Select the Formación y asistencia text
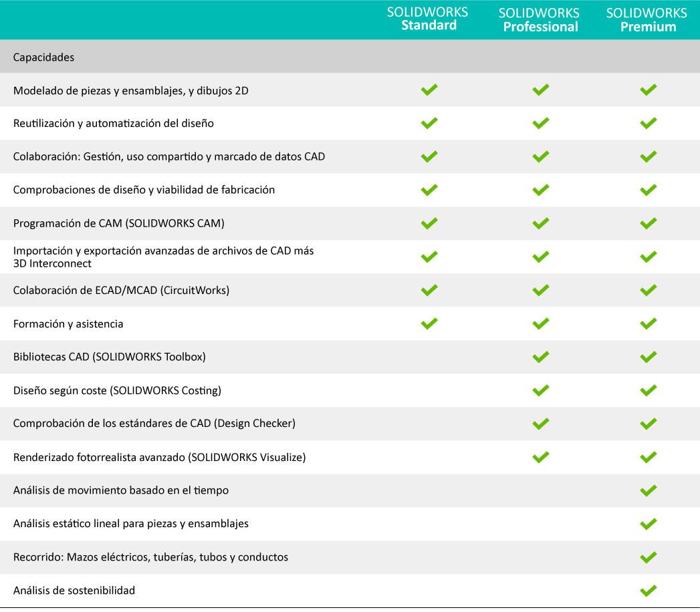The height and width of the screenshot is (612, 700). [68, 324]
